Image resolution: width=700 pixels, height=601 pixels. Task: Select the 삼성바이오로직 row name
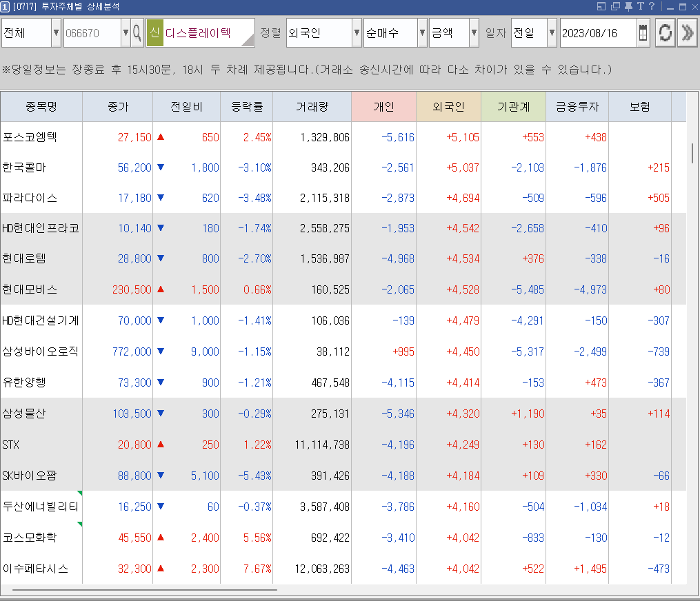(x=41, y=352)
